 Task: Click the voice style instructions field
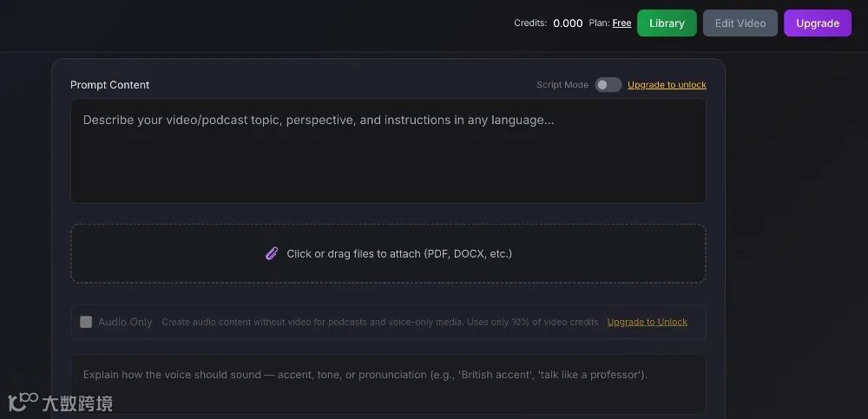pos(388,382)
